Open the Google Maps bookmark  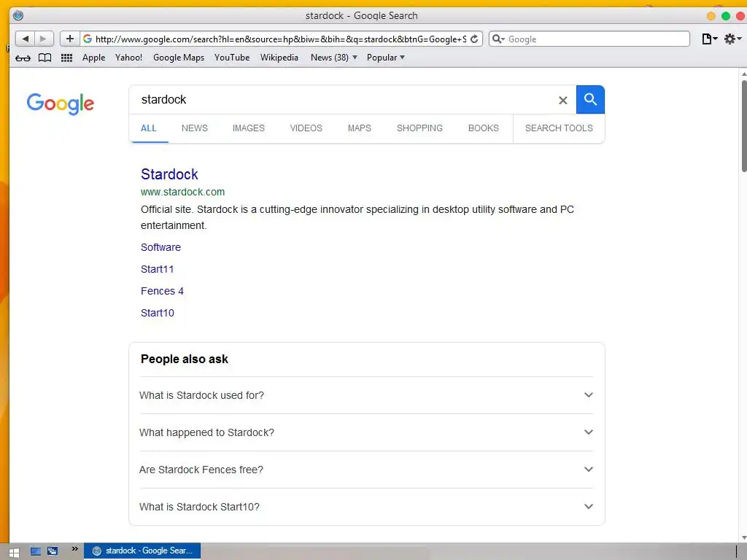pyautogui.click(x=179, y=58)
